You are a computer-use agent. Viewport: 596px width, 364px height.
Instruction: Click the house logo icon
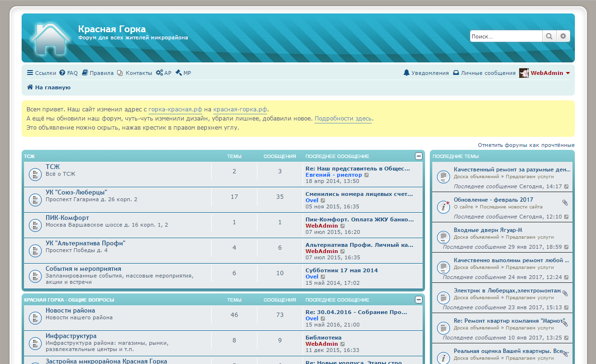pos(50,39)
